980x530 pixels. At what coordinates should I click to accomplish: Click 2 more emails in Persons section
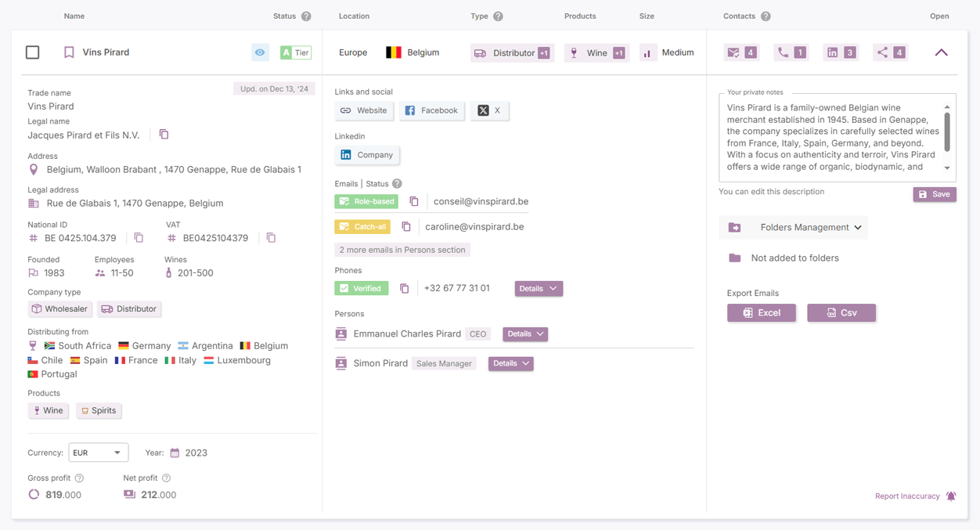402,250
